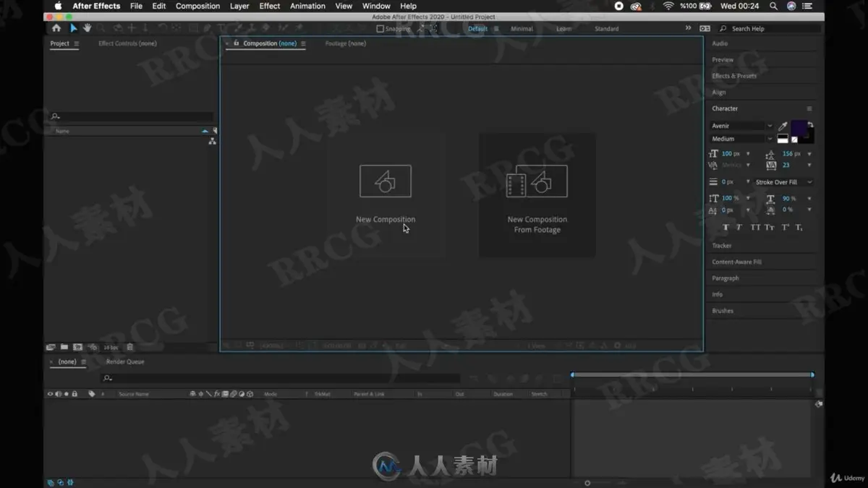This screenshot has width=868, height=488.
Task: Click the New Composition From Footage icon
Action: pos(537,181)
